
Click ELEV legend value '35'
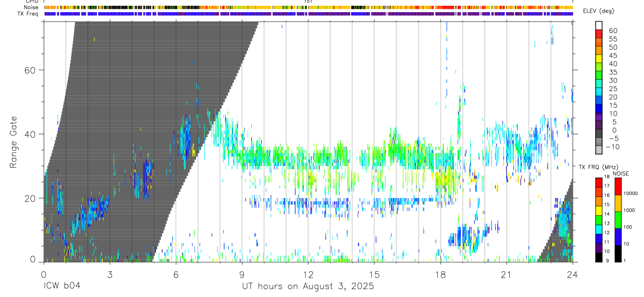pos(613,72)
